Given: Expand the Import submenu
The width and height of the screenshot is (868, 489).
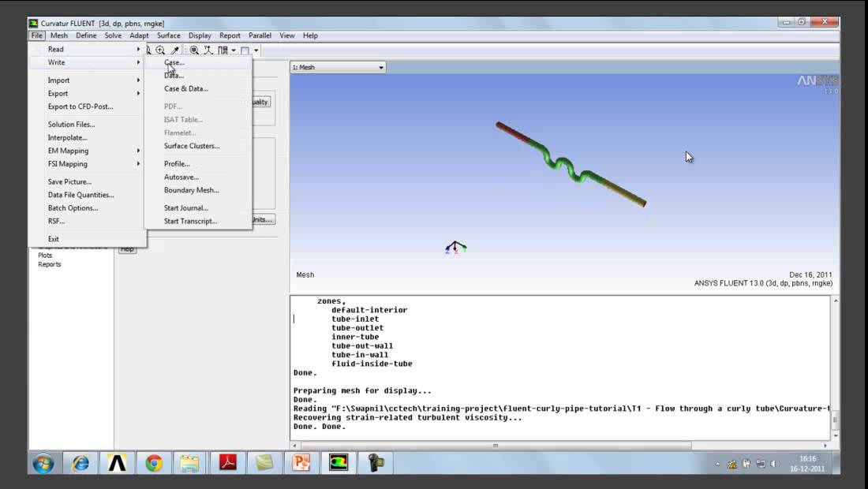Looking at the screenshot, I should 88,80.
